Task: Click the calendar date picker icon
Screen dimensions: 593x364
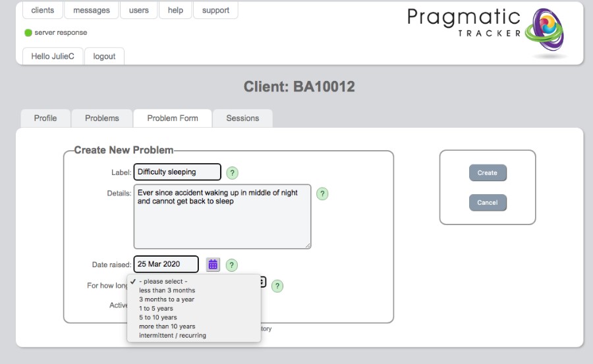Action: [213, 265]
